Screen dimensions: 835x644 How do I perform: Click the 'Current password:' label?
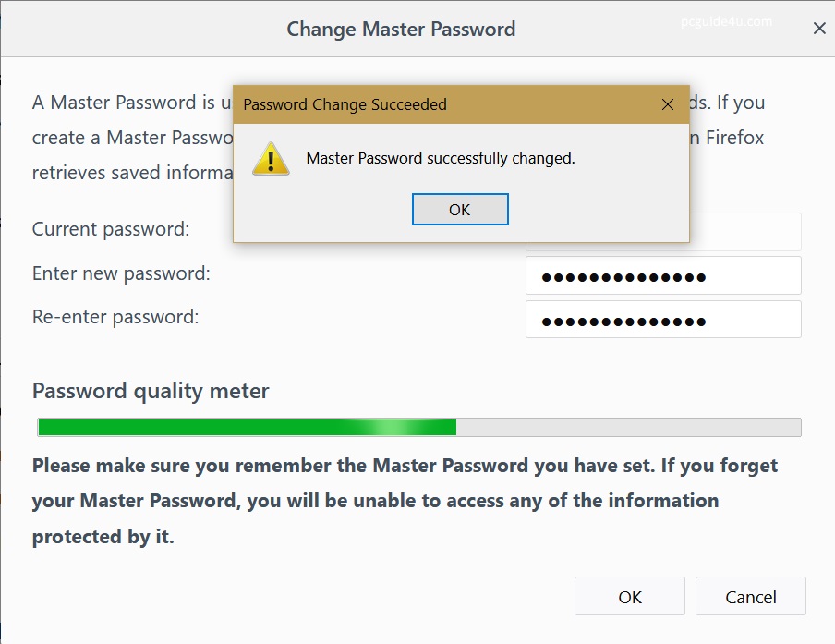click(x=111, y=229)
